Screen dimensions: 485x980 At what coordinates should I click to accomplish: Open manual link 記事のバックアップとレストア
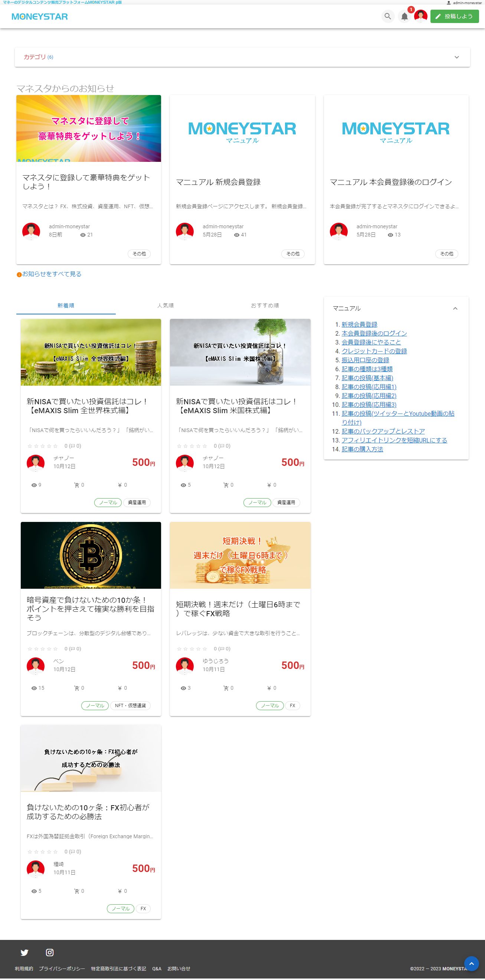(383, 431)
